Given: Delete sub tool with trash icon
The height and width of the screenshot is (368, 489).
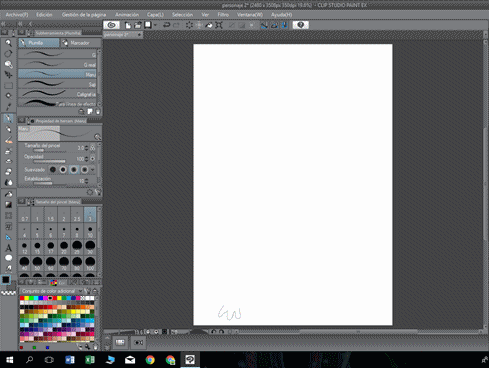Looking at the screenshot, I should (x=98, y=112).
